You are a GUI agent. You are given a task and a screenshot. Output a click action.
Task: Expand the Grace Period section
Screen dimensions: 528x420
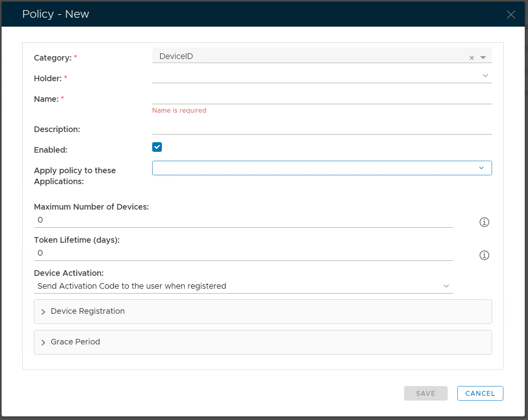click(75, 342)
